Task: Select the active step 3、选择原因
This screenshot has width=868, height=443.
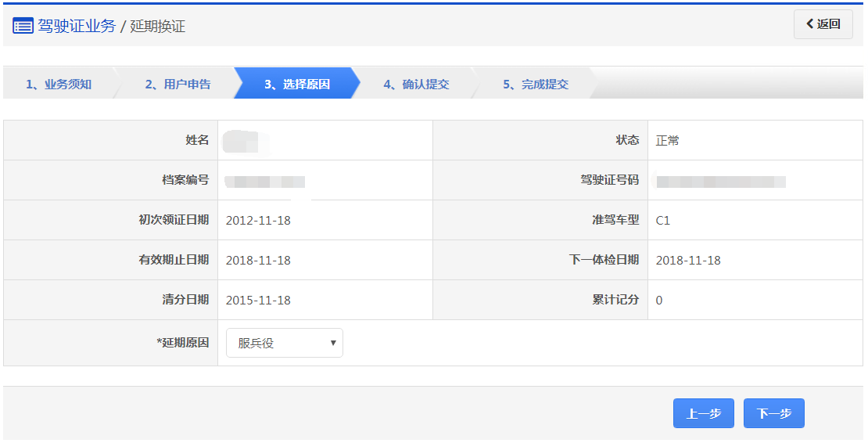Action: [x=296, y=84]
